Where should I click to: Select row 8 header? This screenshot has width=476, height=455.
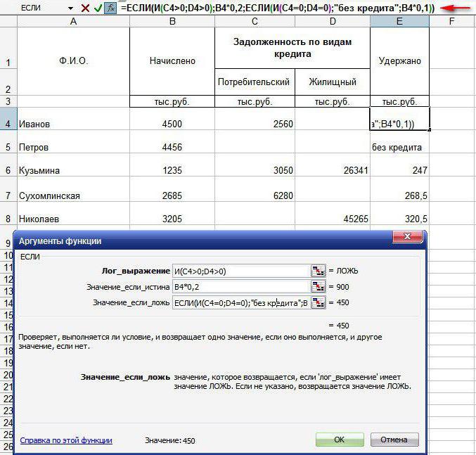coord(8,213)
